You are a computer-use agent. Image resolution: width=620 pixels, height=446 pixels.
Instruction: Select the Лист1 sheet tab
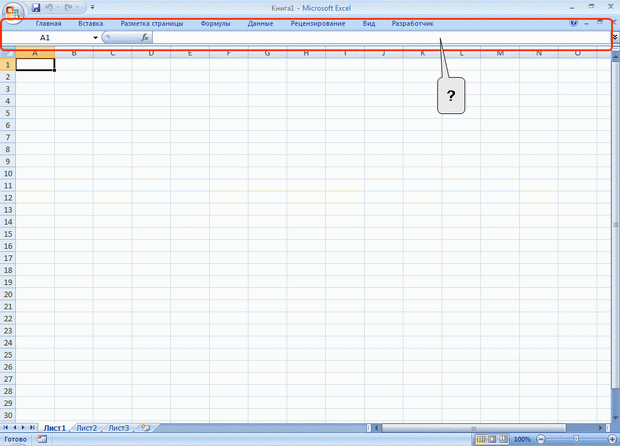click(54, 428)
